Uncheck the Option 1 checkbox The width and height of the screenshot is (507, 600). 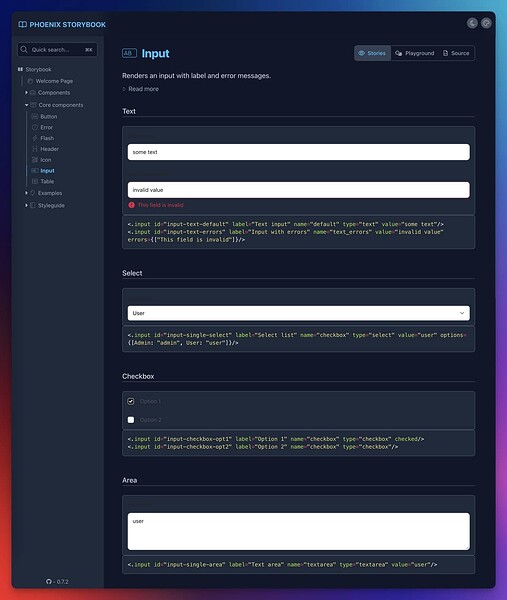pos(131,401)
